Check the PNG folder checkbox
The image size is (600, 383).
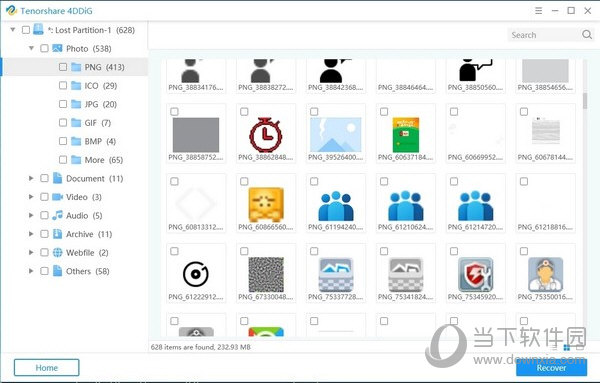[x=63, y=67]
